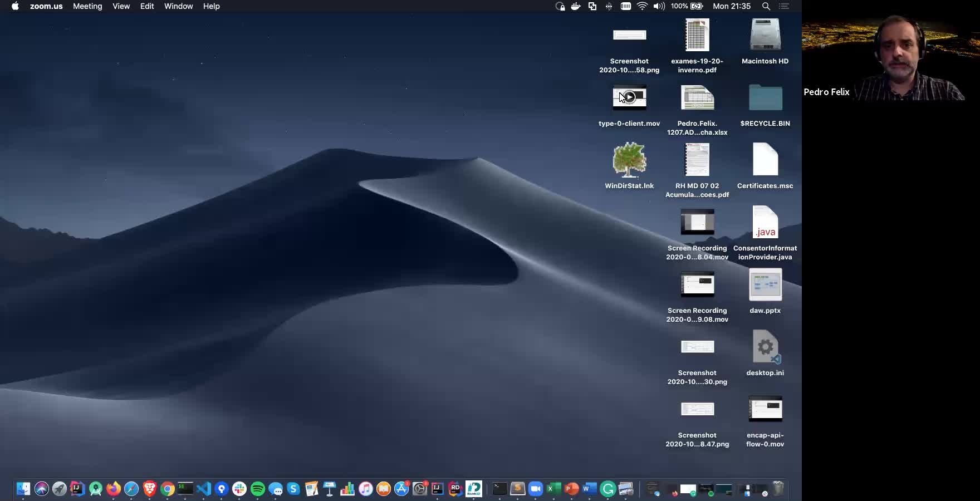The height and width of the screenshot is (501, 980).
Task: Open Skype from the dock
Action: (293, 489)
